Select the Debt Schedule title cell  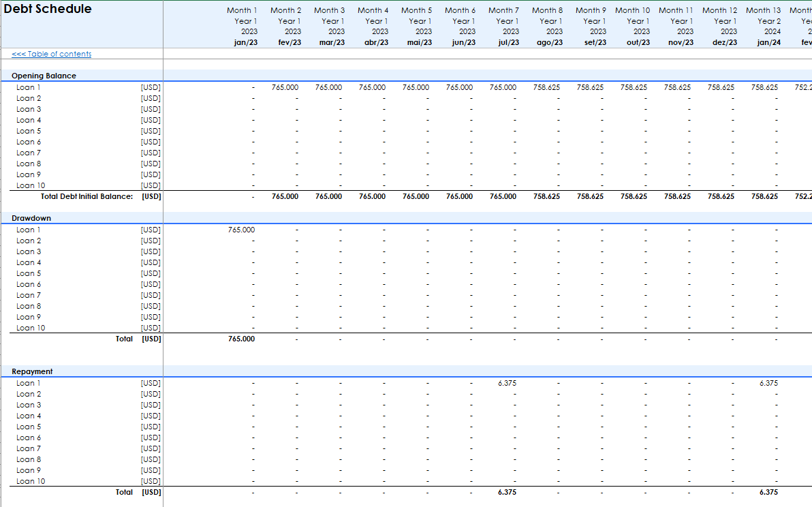coord(48,10)
